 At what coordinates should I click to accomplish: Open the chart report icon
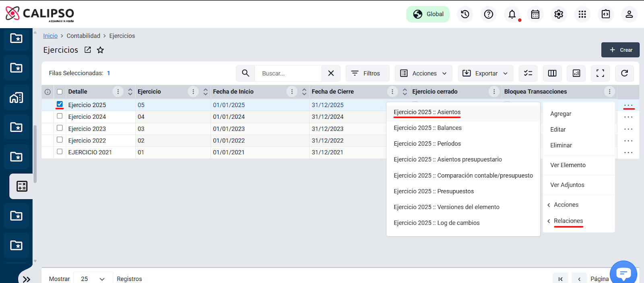coord(576,73)
